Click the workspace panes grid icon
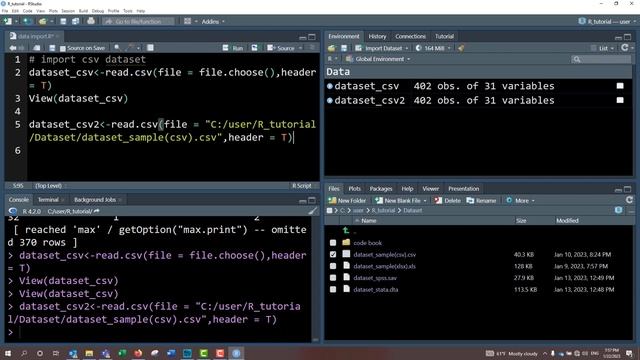 [187, 21]
